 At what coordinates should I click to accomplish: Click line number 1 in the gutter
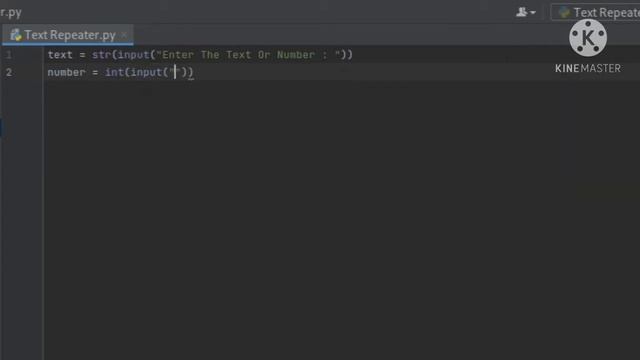coord(9,55)
